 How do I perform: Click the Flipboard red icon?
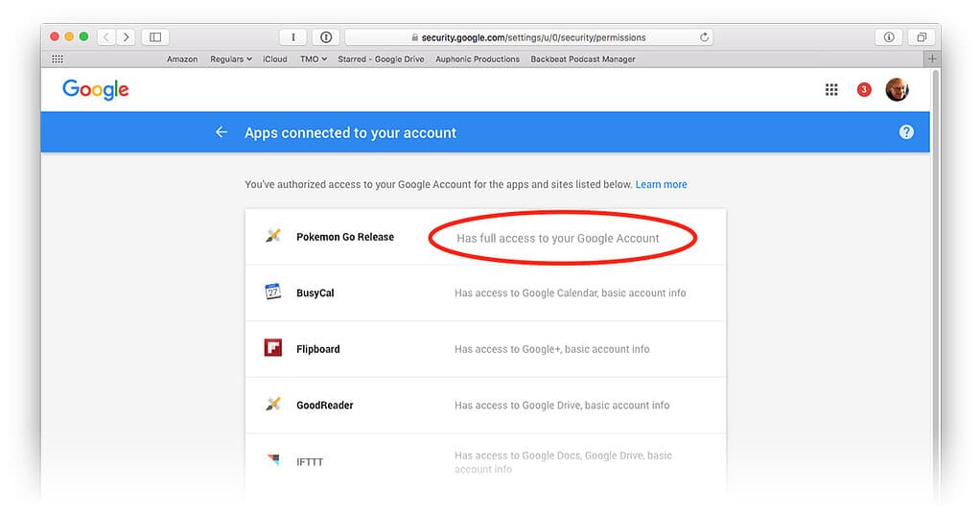pyautogui.click(x=273, y=348)
